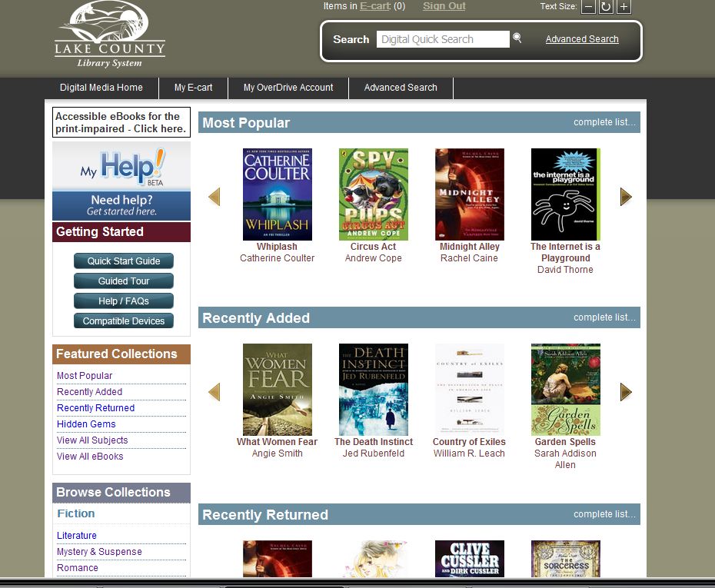Click the Garden Spells title link
Image resolution: width=715 pixels, height=588 pixels.
click(565, 442)
